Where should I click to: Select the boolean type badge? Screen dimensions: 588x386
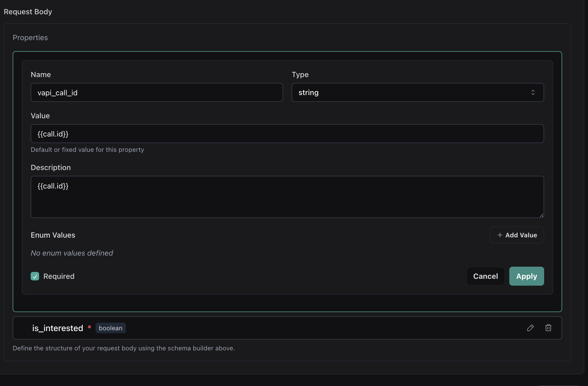click(110, 328)
